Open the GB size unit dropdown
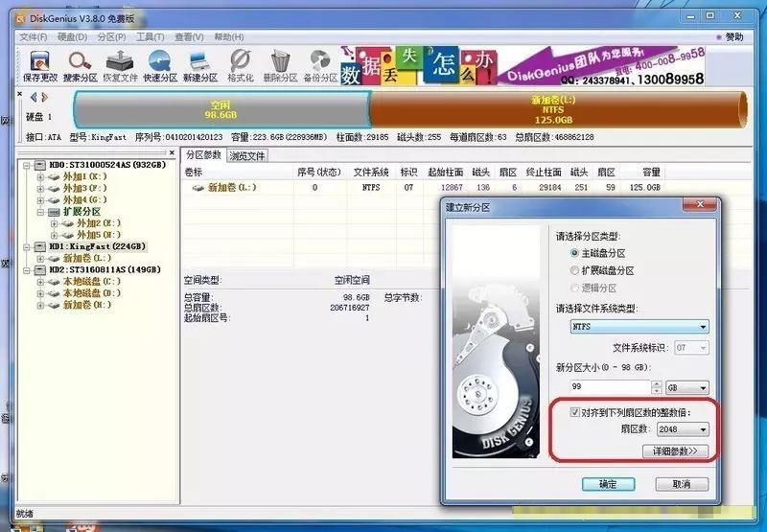This screenshot has width=767, height=532. (686, 388)
